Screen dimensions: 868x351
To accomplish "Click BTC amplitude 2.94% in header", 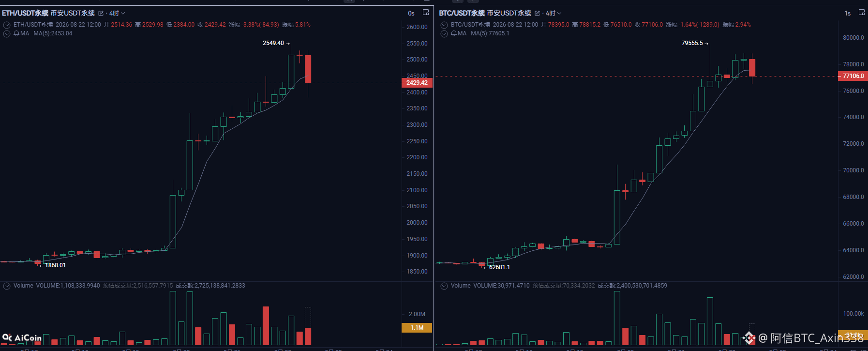I will 743,25.
